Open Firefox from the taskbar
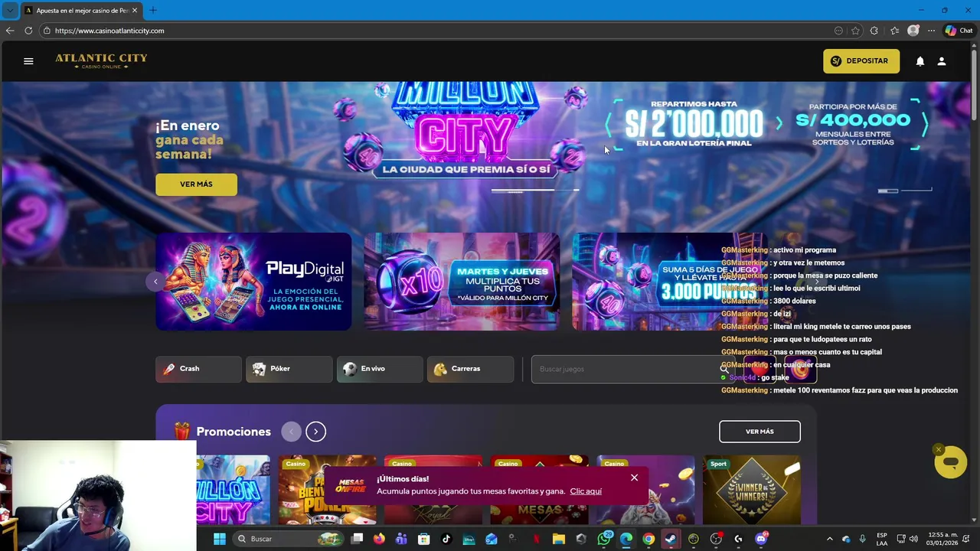Viewport: 980px width, 551px height. coord(379,539)
